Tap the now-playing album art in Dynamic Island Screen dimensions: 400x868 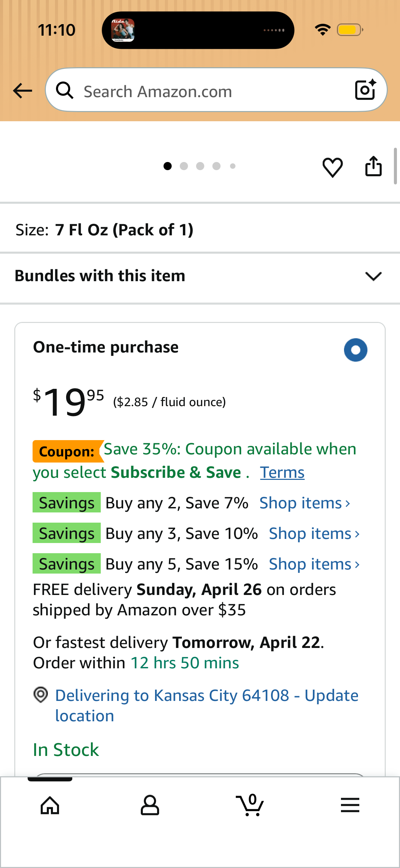[123, 30]
